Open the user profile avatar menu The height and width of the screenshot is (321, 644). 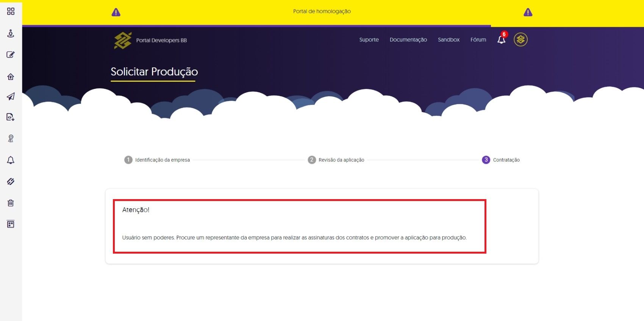click(521, 39)
